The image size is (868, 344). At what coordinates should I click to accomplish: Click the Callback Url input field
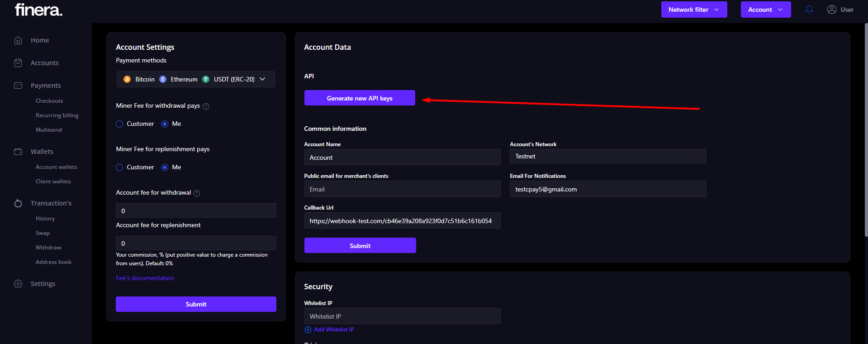[x=402, y=221]
